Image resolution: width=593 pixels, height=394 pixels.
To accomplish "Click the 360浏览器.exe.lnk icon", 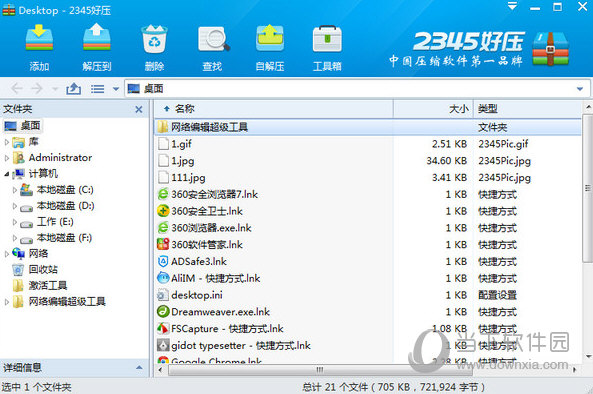I will 163,228.
